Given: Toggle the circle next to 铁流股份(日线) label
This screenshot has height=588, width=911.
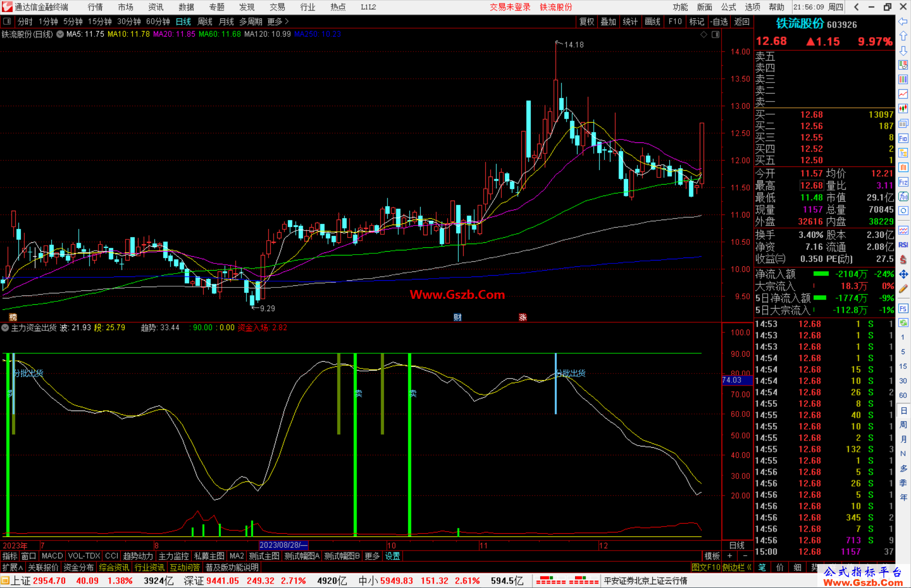Looking at the screenshot, I should click(x=60, y=35).
